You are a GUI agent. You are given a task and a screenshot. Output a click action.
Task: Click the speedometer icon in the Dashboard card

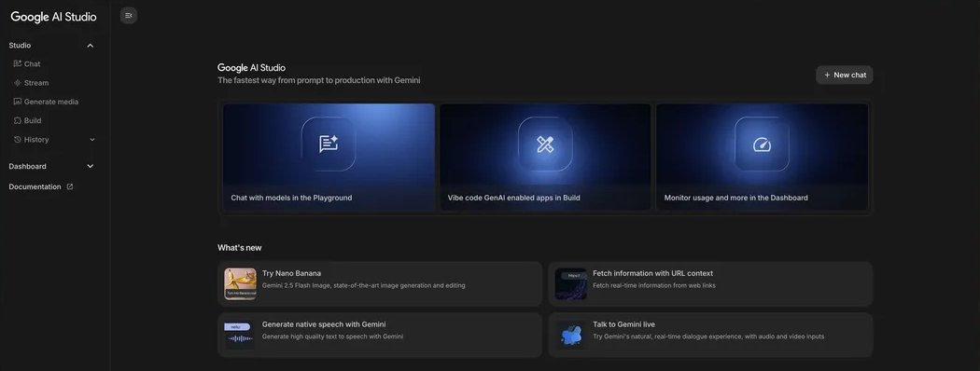pos(762,144)
